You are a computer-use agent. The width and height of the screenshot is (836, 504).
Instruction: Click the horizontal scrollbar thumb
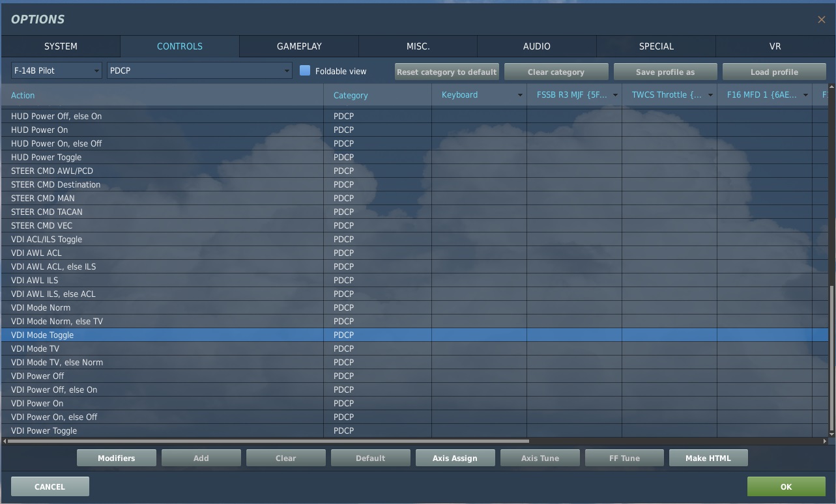268,441
